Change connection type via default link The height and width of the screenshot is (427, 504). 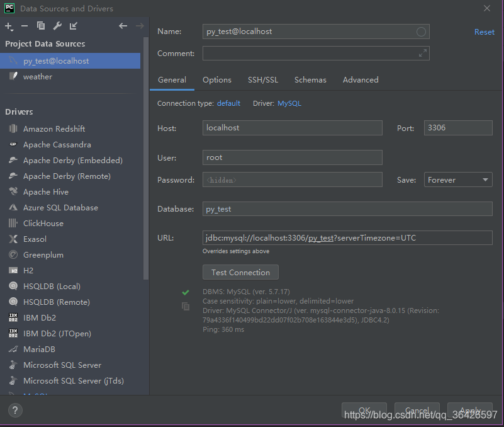(x=228, y=103)
